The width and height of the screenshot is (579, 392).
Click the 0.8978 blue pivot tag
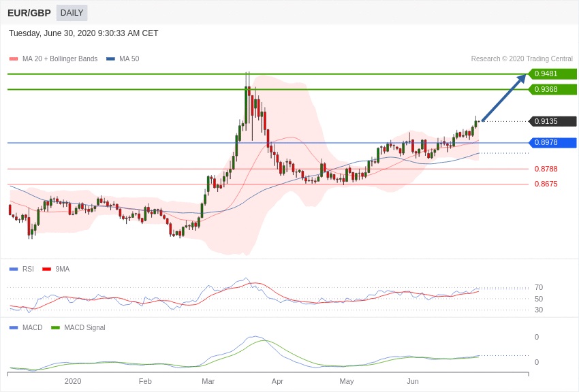[x=552, y=142]
